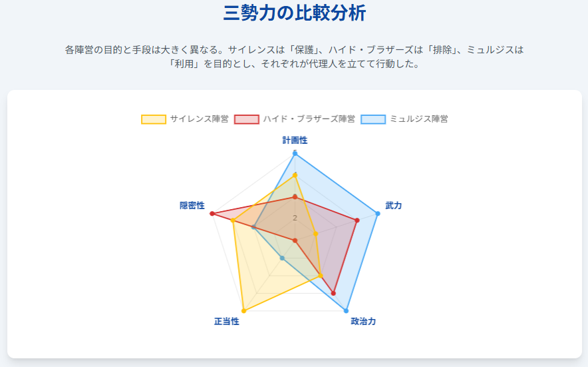Click the 計画性 axis label
Screen dimensions: 588x367
click(295, 140)
